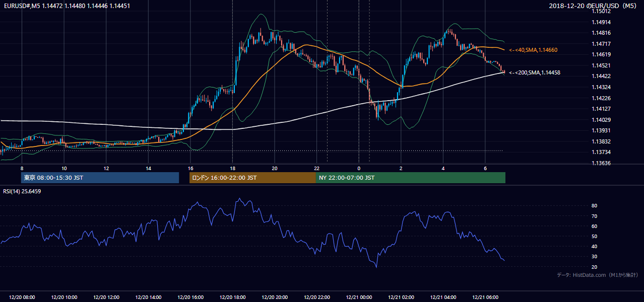Click the 12/20 14:00 time axis label

[148, 297]
